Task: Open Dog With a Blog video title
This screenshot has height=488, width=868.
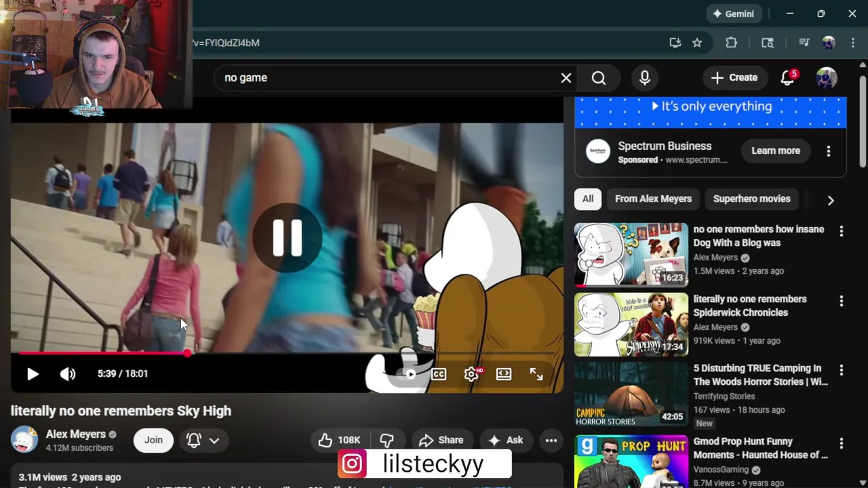Action: coord(759,236)
